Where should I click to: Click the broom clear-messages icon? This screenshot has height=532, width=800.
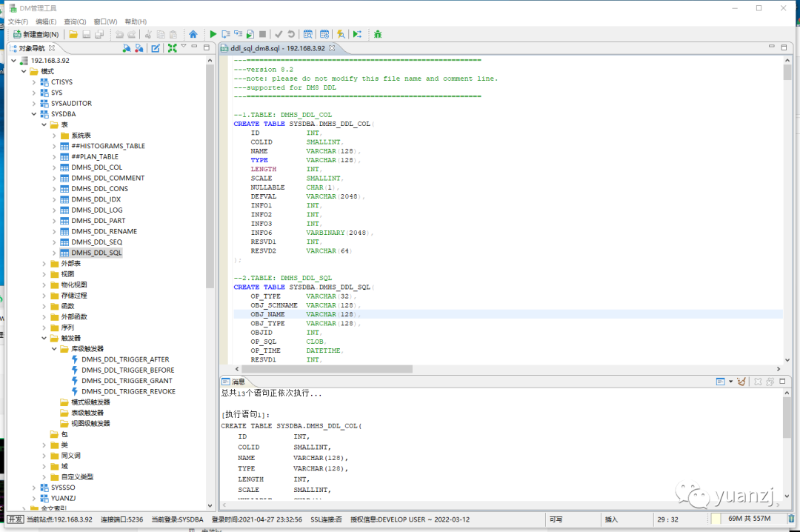741,382
